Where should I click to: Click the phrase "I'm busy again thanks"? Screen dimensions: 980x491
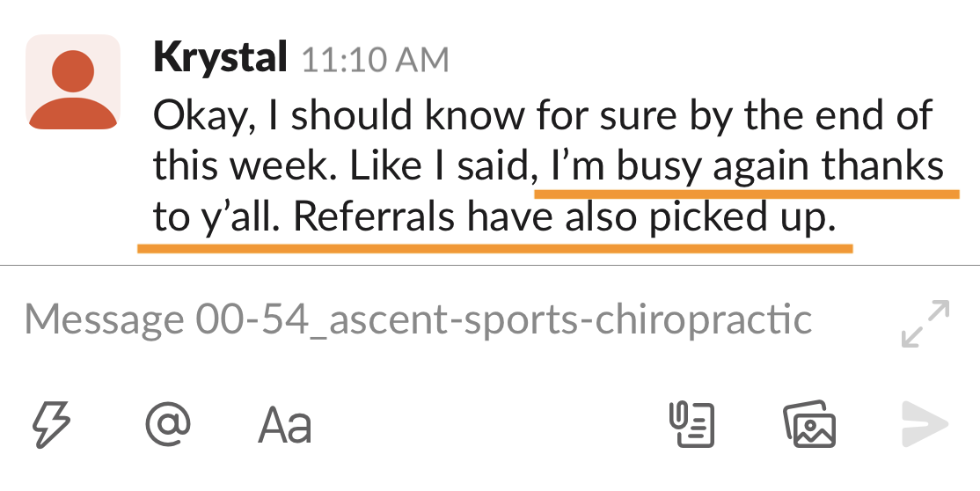pyautogui.click(x=746, y=166)
